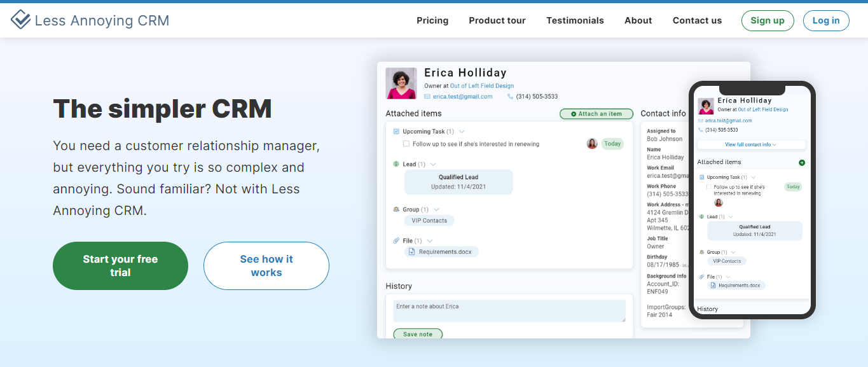The height and width of the screenshot is (367, 868).
Task: Open the Testimonials page from the navigation
Action: pos(575,20)
